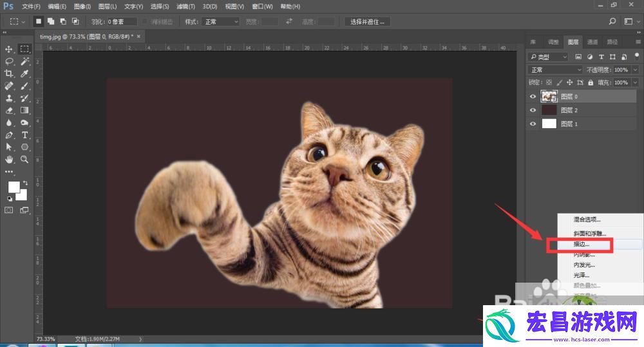The height and width of the screenshot is (347, 644).
Task: Hide layer 图层 0 with eye icon
Action: 533,97
